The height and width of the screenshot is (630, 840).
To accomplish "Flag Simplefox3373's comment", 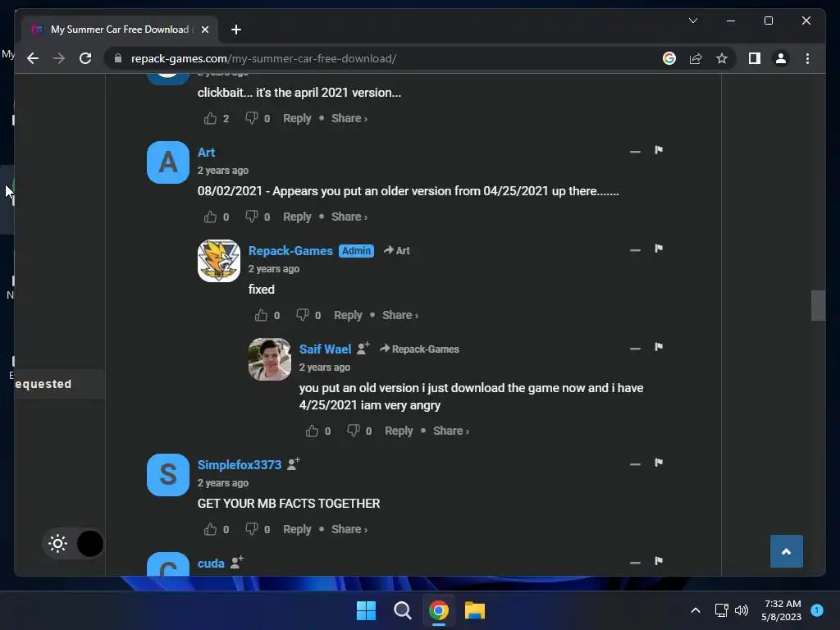I will point(659,463).
